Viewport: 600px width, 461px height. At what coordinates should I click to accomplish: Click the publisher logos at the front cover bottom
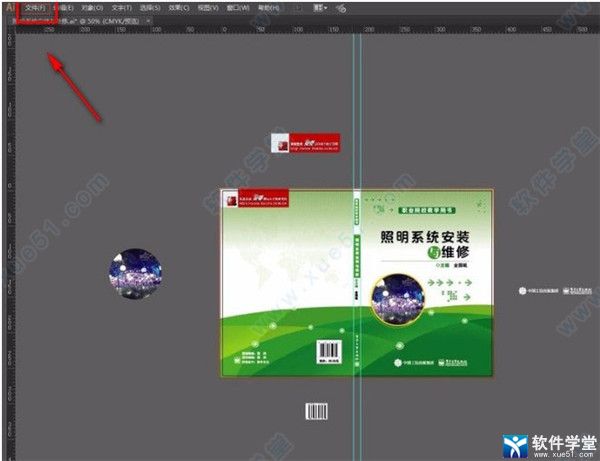pos(430,362)
